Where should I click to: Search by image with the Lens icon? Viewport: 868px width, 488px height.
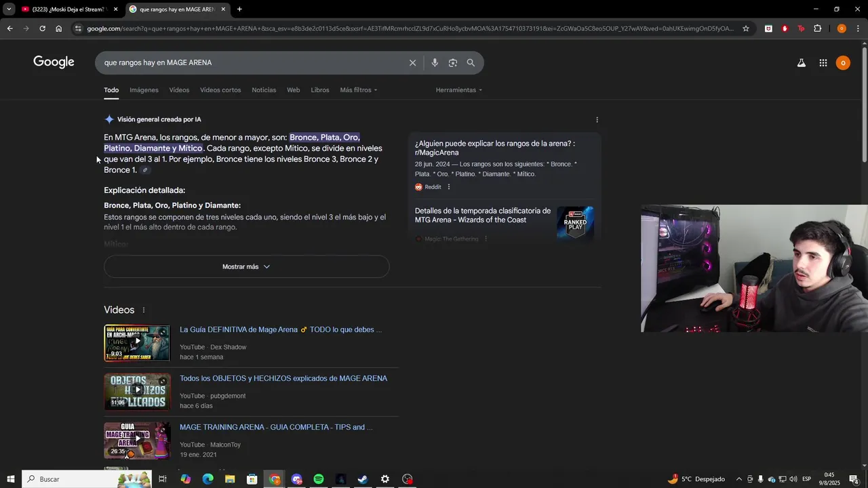[452, 62]
